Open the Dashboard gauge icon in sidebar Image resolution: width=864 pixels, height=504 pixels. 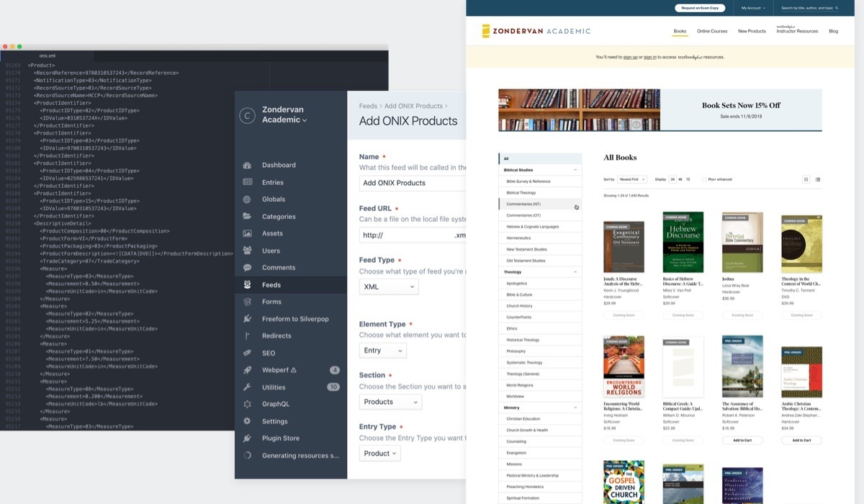click(248, 165)
